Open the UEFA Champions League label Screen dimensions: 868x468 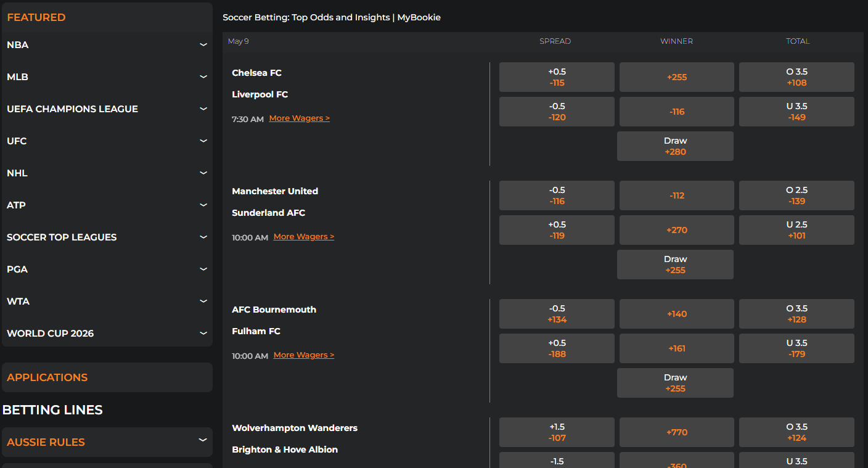click(72, 109)
